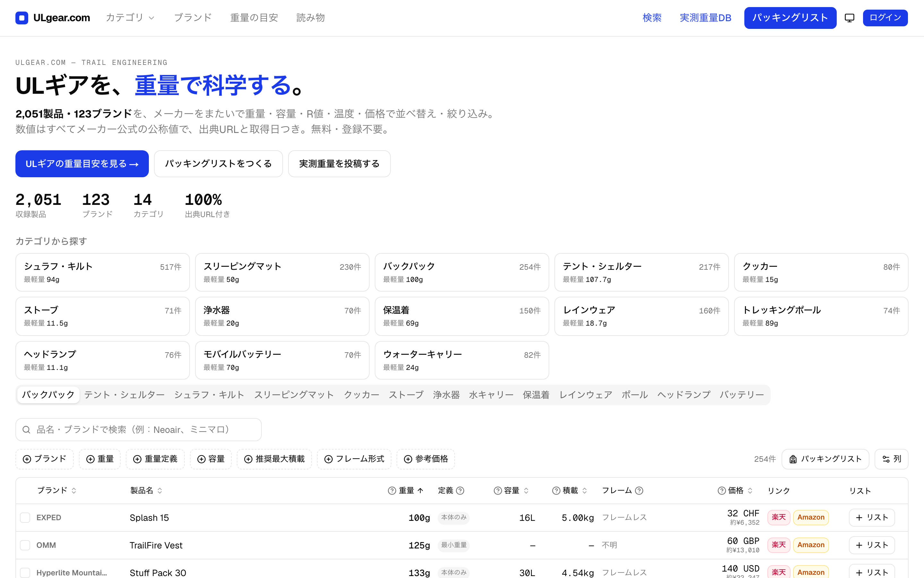The width and height of the screenshot is (924, 578).
Task: Sort by 製品名 column sort arrows
Action: pyautogui.click(x=159, y=490)
